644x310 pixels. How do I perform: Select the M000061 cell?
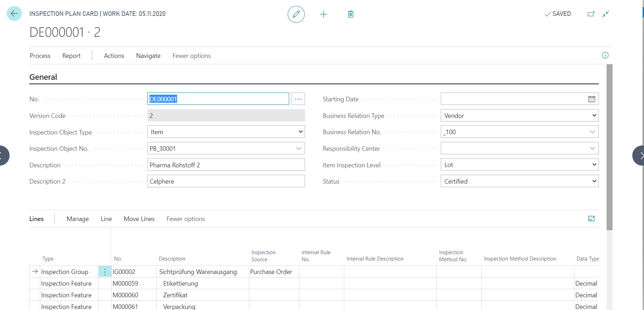134,306
